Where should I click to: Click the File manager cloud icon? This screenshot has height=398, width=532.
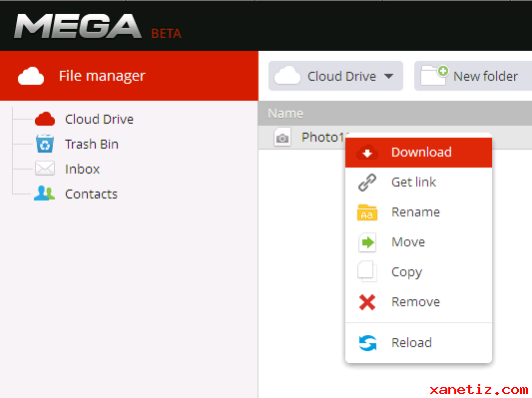click(x=31, y=76)
